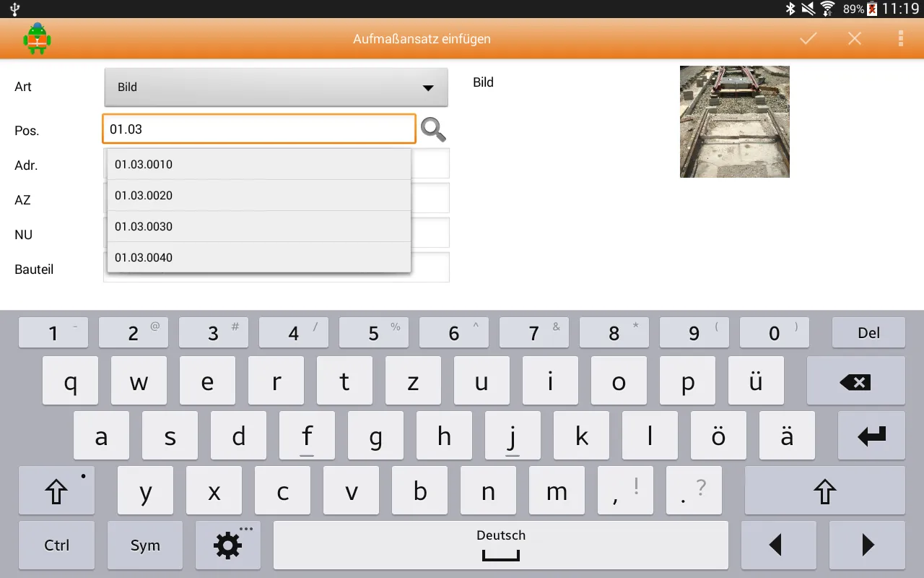Viewport: 924px width, 578px height.
Task: Open the Art dropdown showing Bild
Action: coord(276,87)
